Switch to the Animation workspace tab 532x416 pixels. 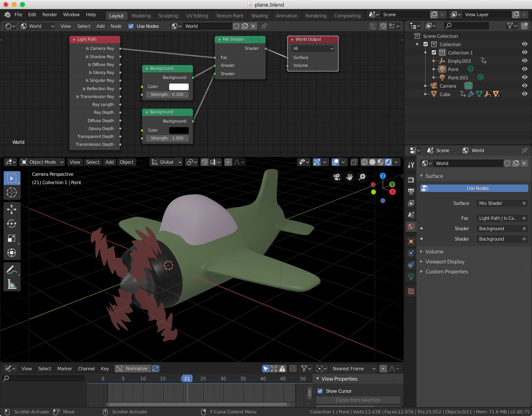coord(287,16)
